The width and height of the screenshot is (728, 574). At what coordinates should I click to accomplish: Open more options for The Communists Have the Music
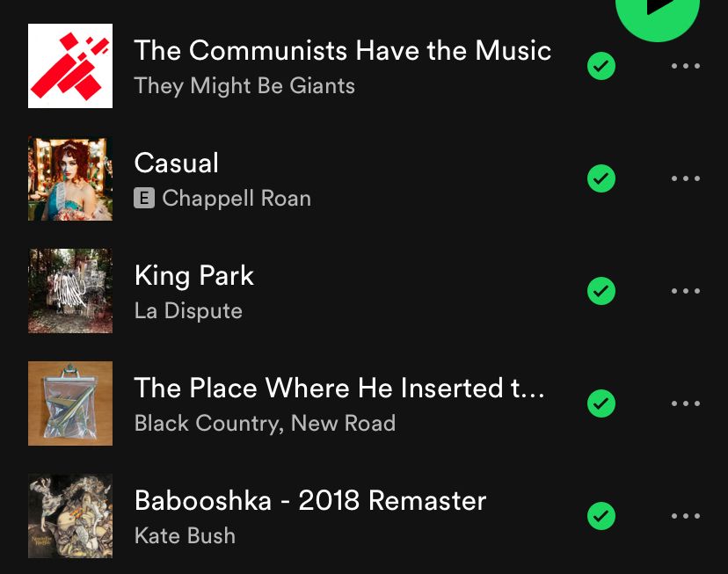(x=685, y=66)
